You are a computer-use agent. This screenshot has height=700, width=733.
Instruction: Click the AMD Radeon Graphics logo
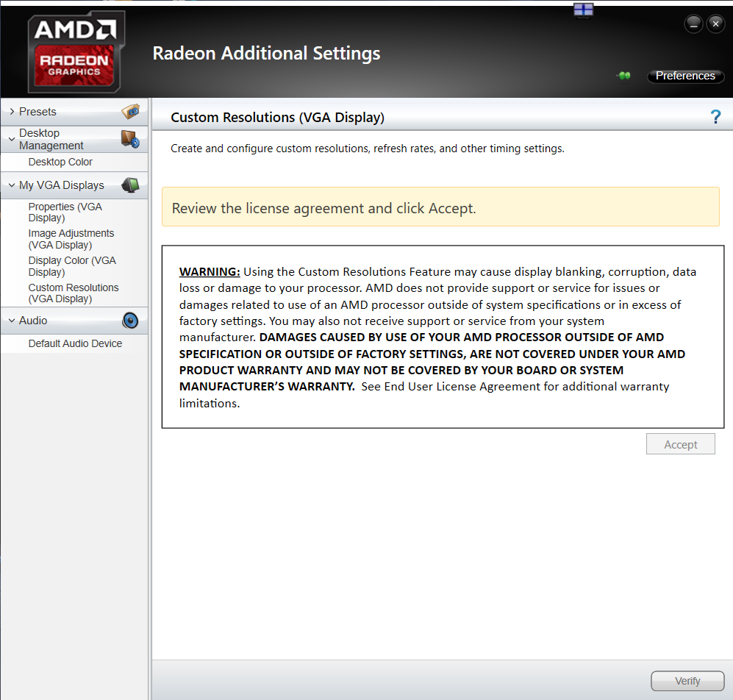pyautogui.click(x=76, y=51)
